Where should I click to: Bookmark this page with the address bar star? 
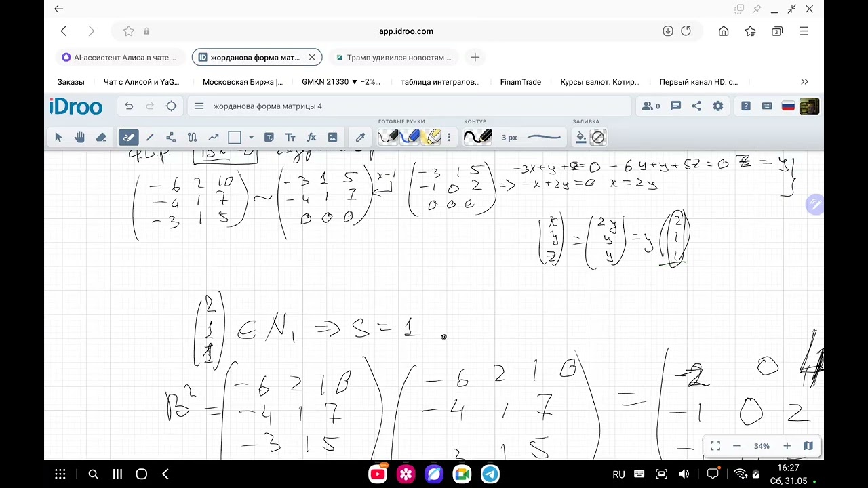point(128,31)
